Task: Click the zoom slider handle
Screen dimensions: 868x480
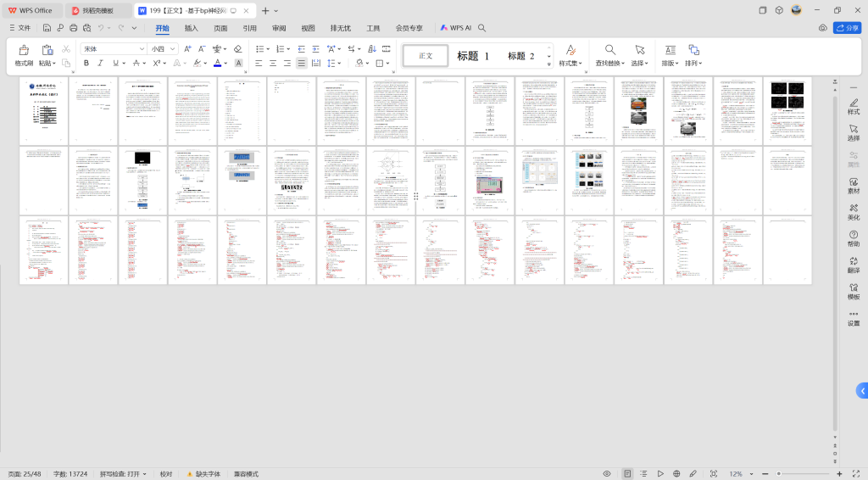Action: coord(778,474)
